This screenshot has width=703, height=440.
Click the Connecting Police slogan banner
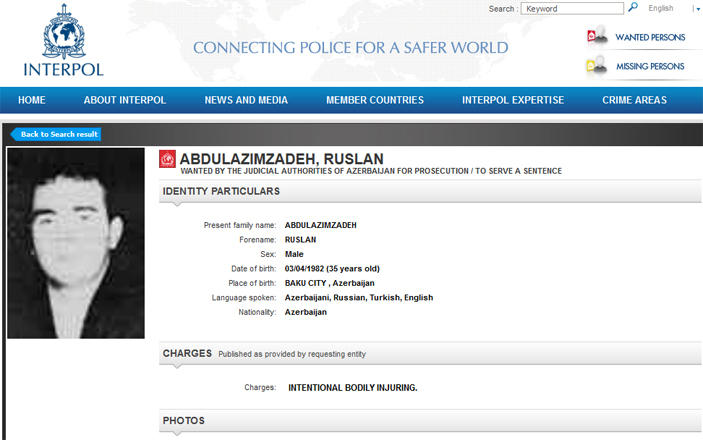(351, 48)
